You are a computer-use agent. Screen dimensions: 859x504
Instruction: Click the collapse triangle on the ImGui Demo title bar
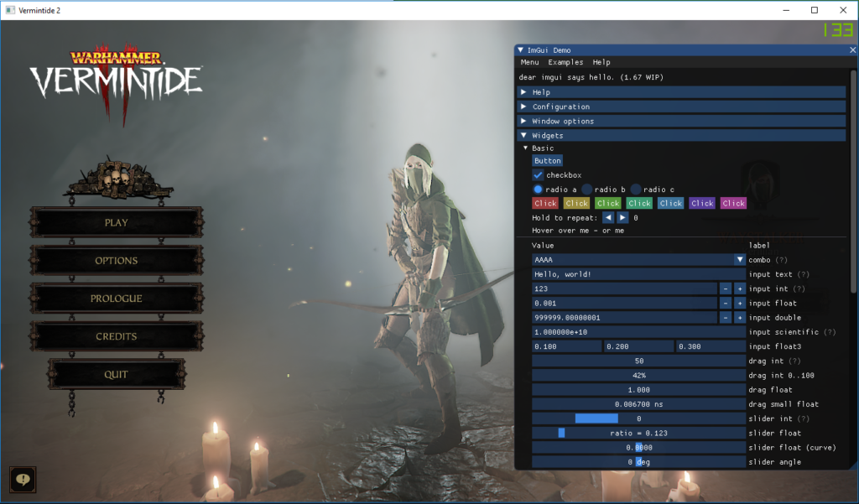click(522, 49)
